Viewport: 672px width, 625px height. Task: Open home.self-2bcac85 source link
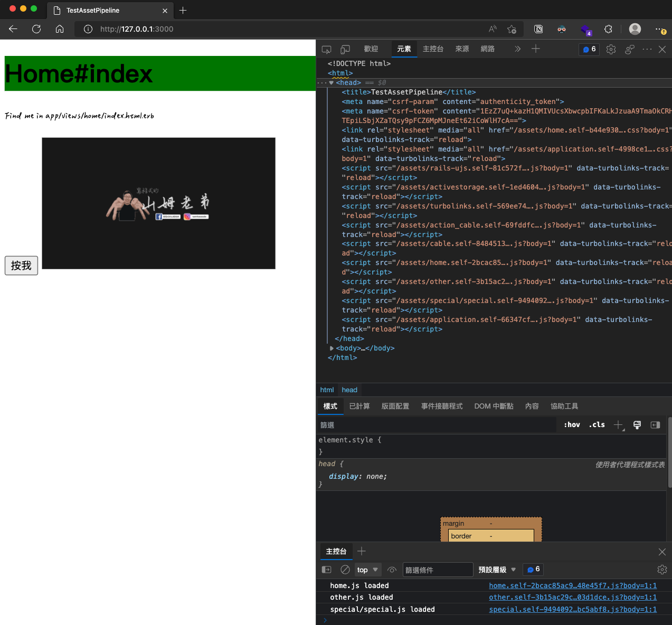coord(573,585)
